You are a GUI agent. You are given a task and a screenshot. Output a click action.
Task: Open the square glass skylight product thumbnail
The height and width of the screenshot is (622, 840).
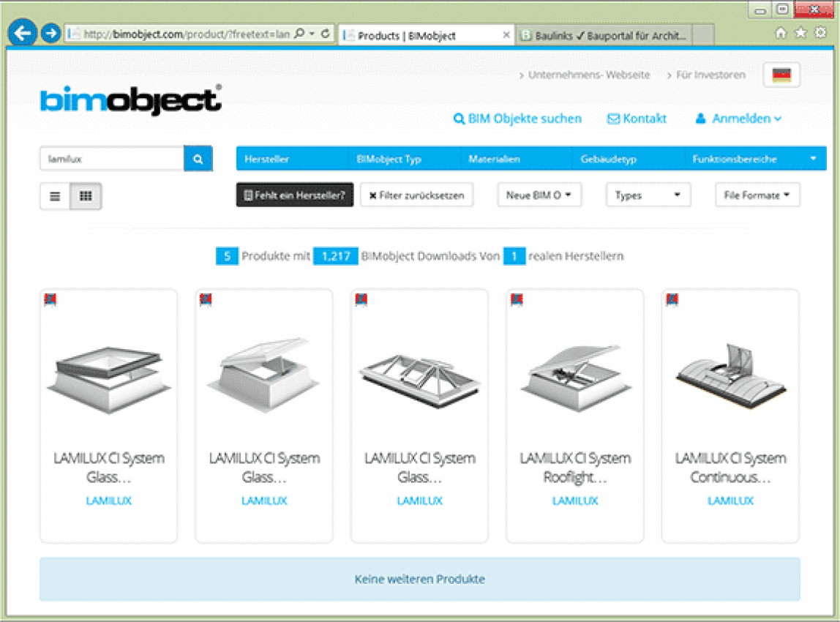[109, 380]
